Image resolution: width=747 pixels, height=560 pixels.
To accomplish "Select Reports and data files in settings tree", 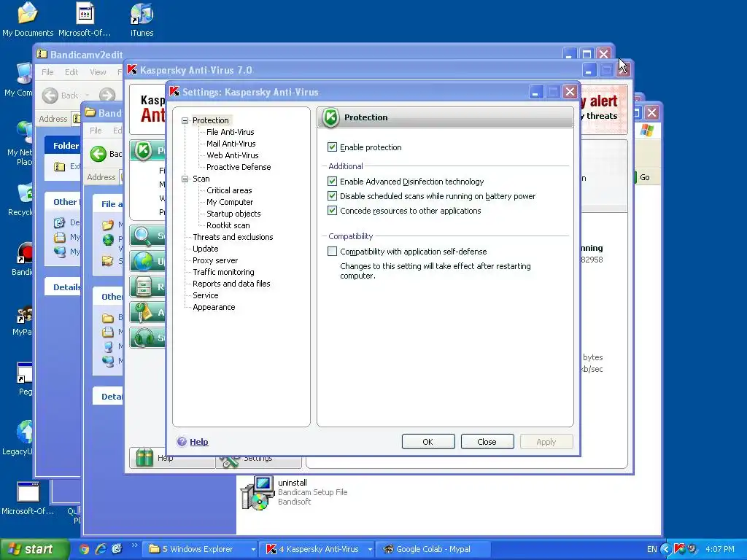I will tap(231, 284).
